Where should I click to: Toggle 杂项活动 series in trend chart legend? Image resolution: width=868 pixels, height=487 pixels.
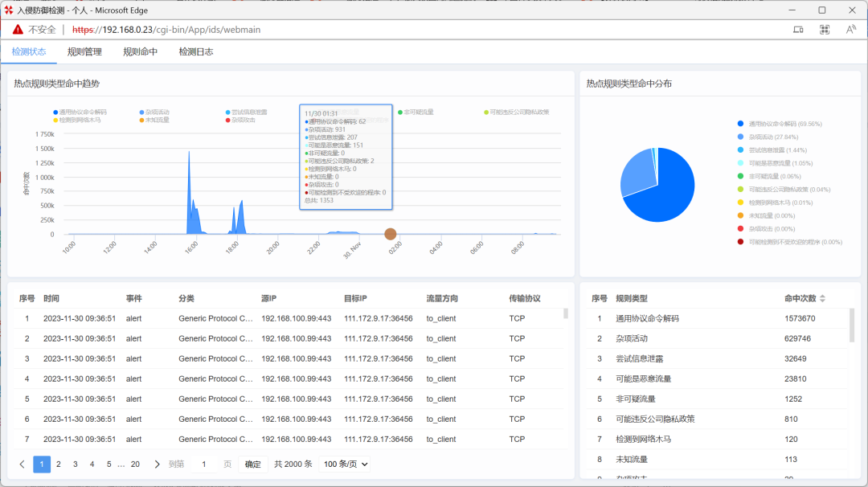coord(154,112)
